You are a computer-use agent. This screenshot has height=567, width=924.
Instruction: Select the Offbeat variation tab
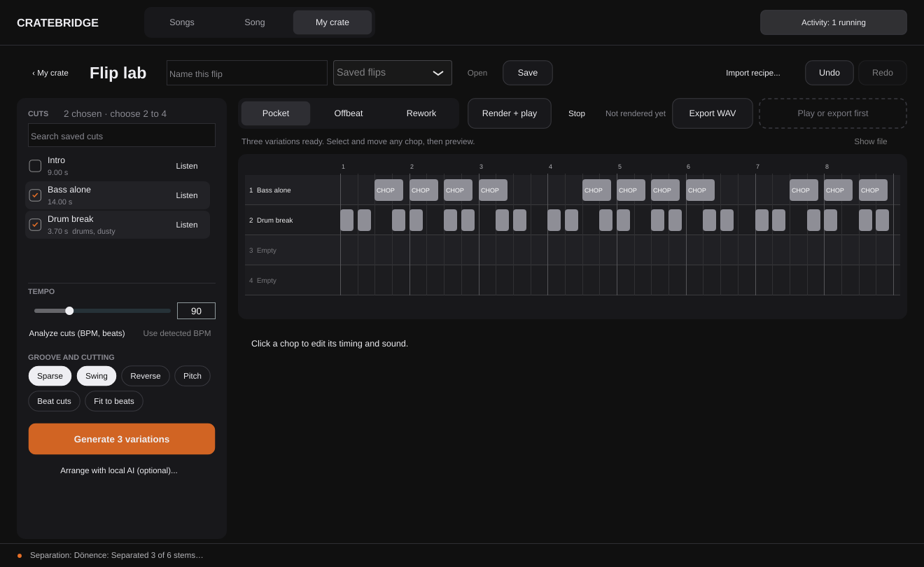click(349, 113)
